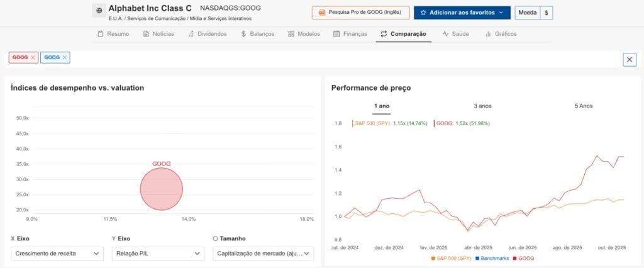
Task: Open the Tamanho Capitalização de mercado dropdown
Action: (263, 254)
